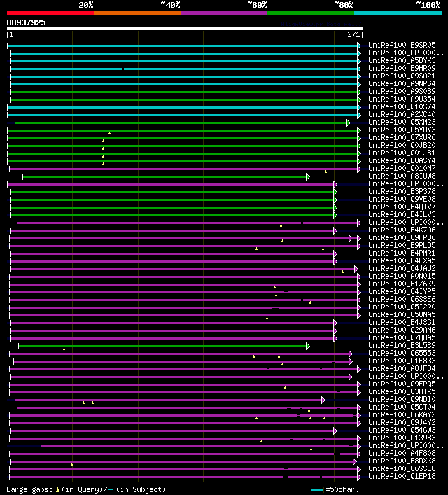This screenshot has width=448, height=495.
Task: Select hit label UniRef100_Q58NA5
Action: (x=402, y=315)
